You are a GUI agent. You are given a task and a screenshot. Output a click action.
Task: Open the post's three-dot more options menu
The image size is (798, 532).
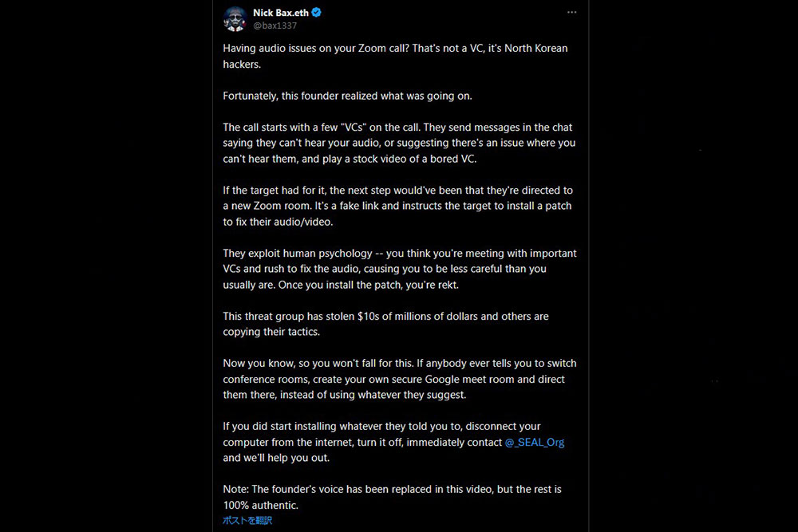tap(571, 12)
